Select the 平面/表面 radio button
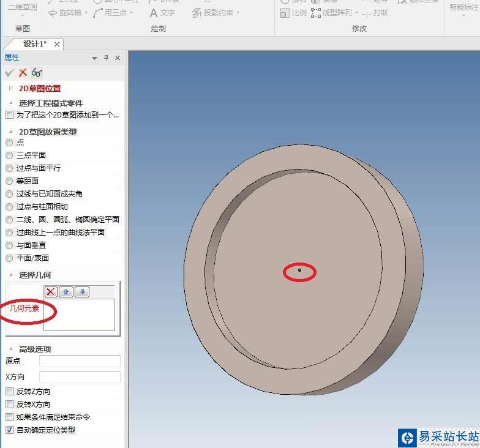This screenshot has width=480, height=448. point(9,258)
